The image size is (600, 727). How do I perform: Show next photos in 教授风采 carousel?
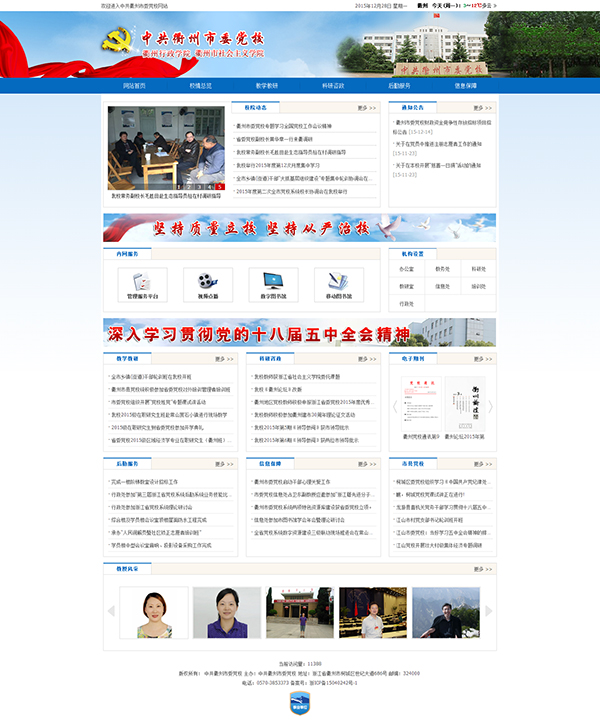coord(489,611)
